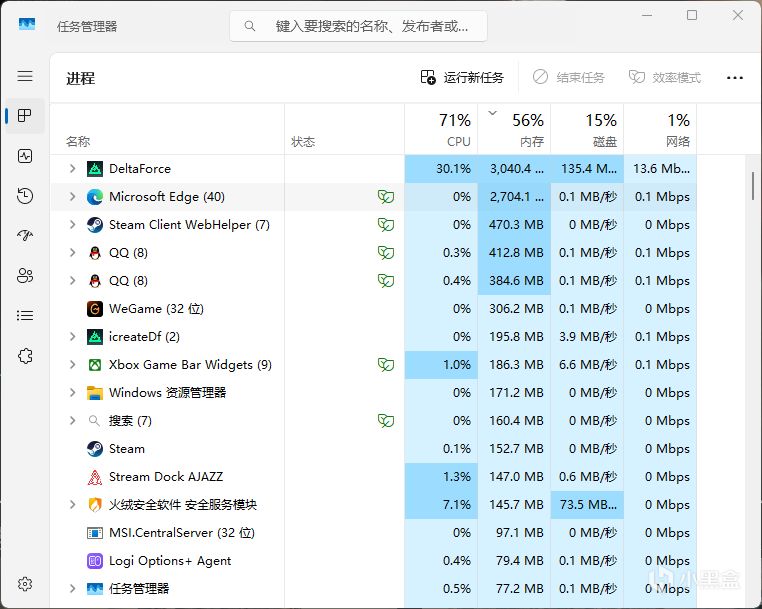Open the App history sidebar icon
The image size is (762, 609).
coord(25,196)
